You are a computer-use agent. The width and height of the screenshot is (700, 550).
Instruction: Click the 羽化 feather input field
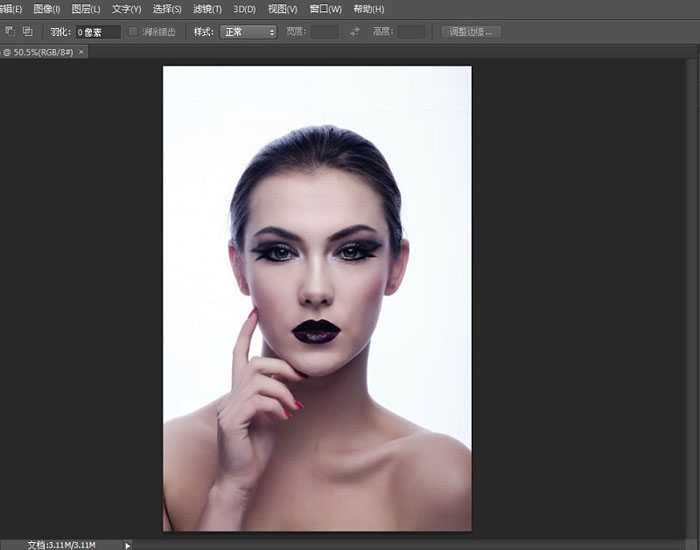coord(98,32)
